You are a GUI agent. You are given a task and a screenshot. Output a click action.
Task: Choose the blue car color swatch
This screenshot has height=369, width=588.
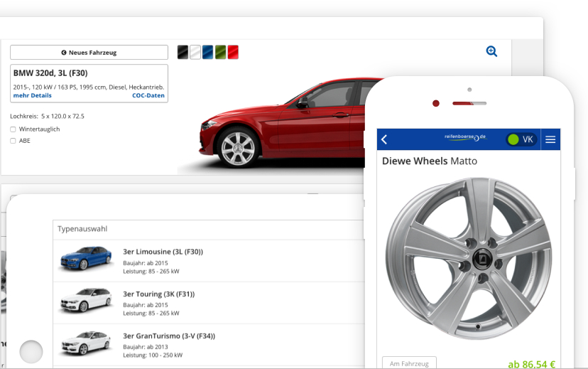(207, 52)
